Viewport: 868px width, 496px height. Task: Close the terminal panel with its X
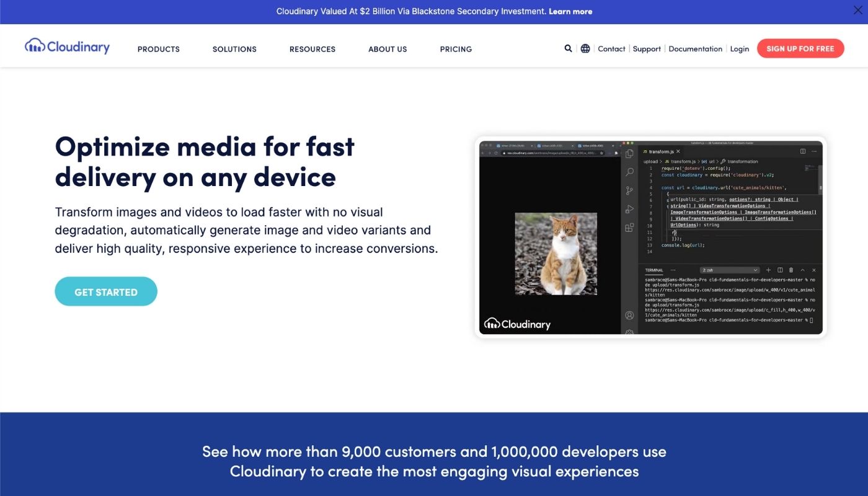point(814,270)
